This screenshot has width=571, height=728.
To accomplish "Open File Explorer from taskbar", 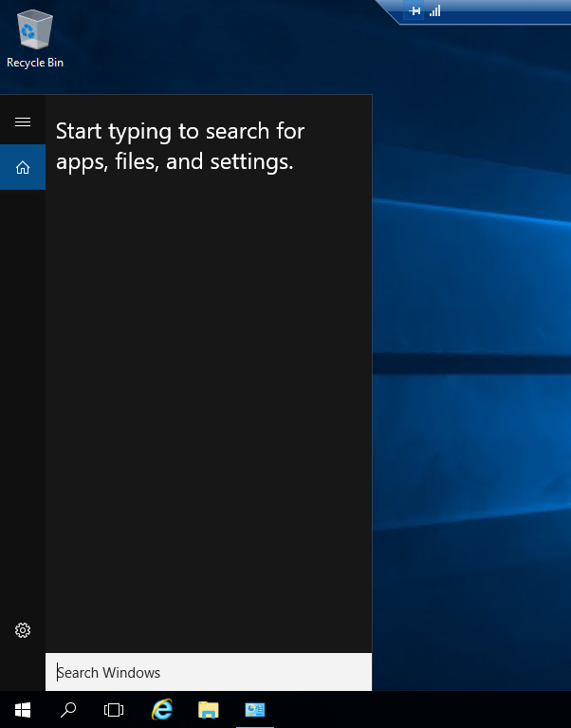I will click(209, 709).
